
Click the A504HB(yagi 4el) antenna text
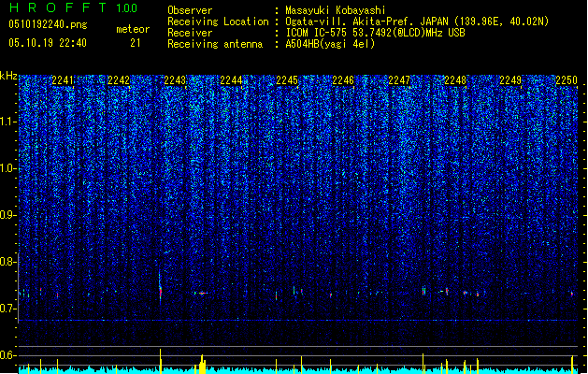(x=330, y=44)
